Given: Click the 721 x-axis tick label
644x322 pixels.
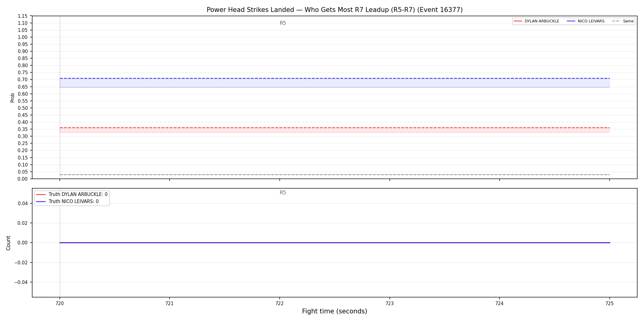Looking at the screenshot, I should click(170, 303).
